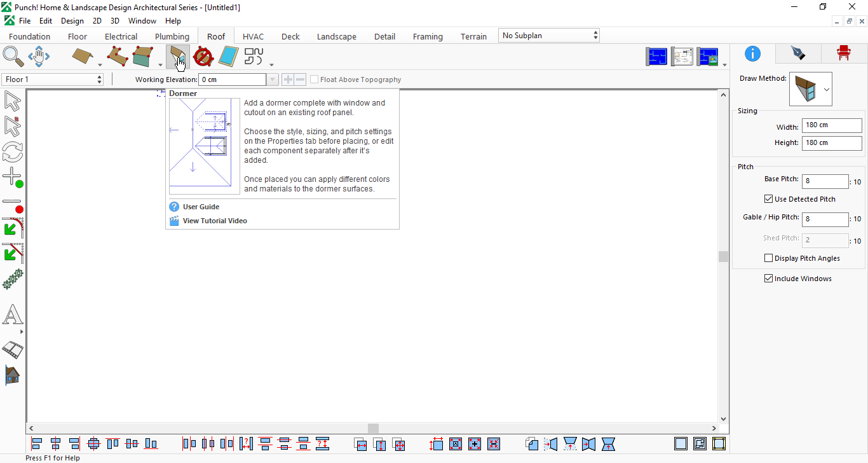This screenshot has width=868, height=463.
Task: Open the Window menu
Action: click(x=142, y=21)
